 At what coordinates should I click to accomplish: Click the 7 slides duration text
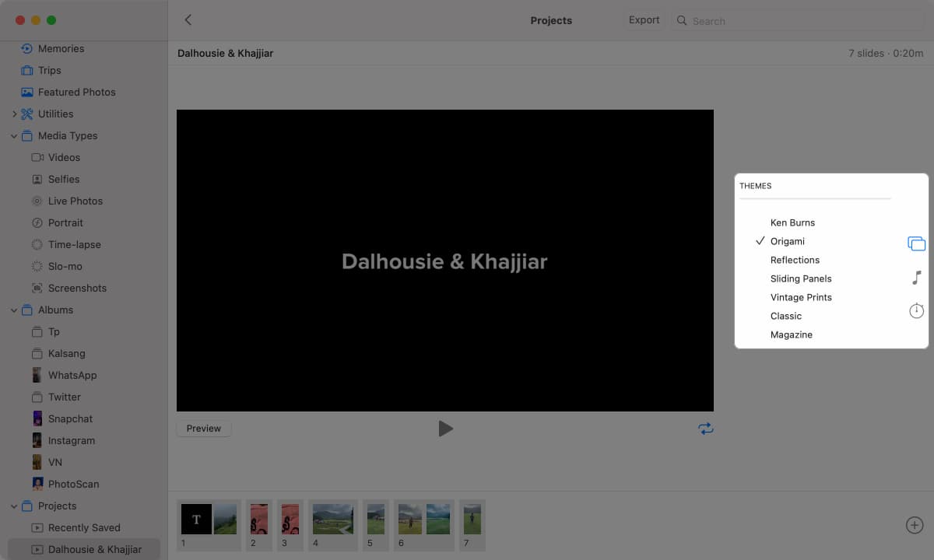point(886,54)
